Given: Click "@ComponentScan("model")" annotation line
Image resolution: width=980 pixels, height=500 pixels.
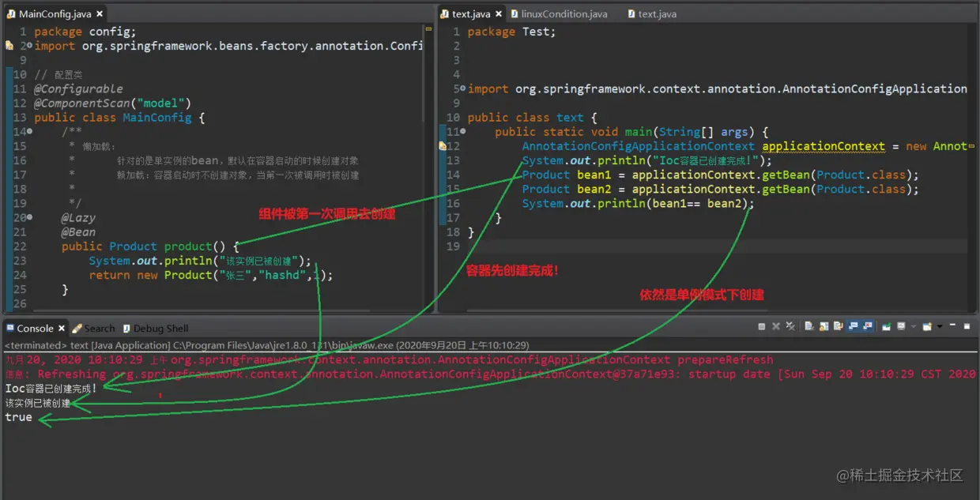Looking at the screenshot, I should coord(112,103).
